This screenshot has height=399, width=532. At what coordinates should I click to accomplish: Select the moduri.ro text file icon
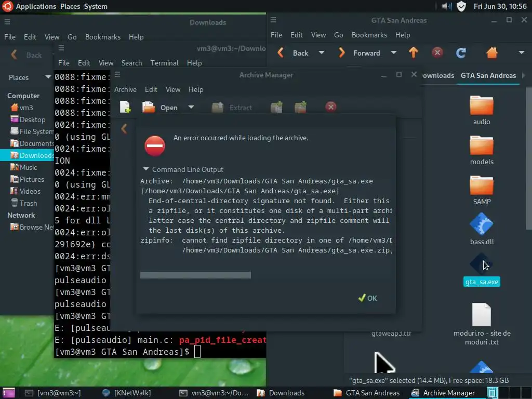click(482, 314)
